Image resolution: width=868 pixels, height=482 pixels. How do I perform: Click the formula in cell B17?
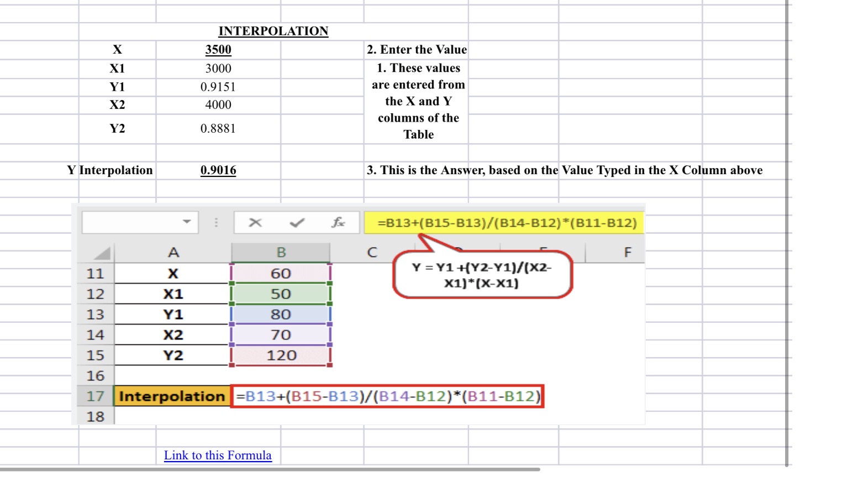pyautogui.click(x=387, y=396)
